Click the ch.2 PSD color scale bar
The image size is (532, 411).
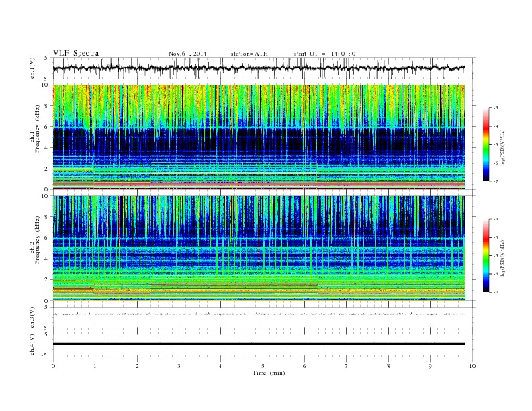click(486, 256)
